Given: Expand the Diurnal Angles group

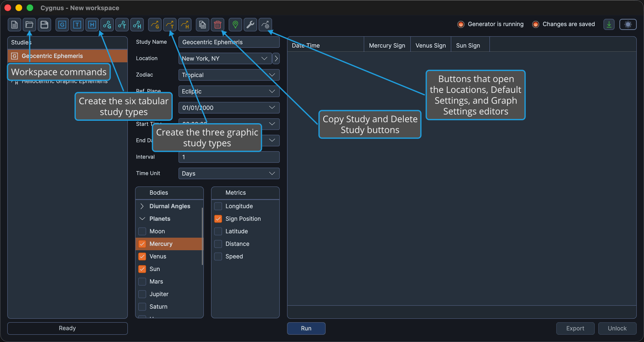Looking at the screenshot, I should coord(142,206).
